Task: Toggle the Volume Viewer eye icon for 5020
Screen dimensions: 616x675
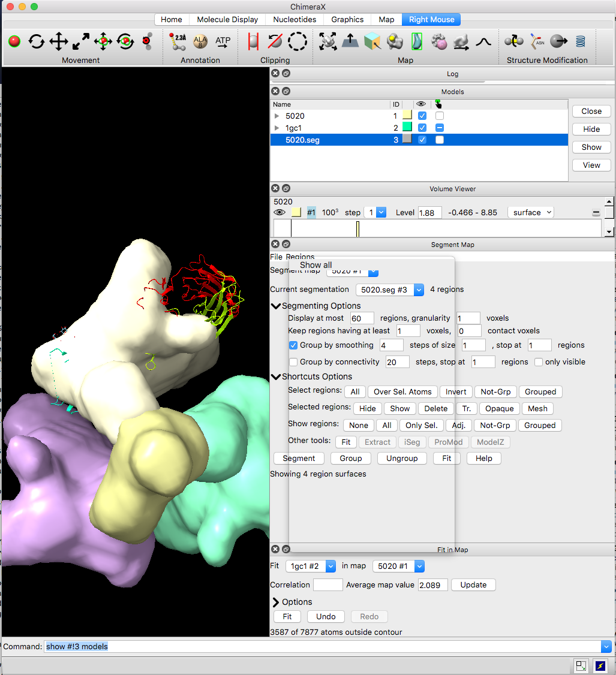Action: point(279,212)
